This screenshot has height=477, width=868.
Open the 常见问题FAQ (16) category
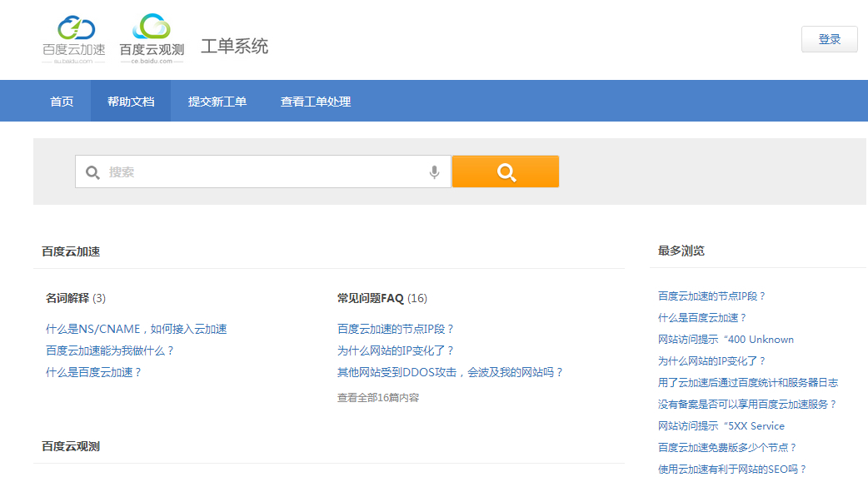(382, 298)
